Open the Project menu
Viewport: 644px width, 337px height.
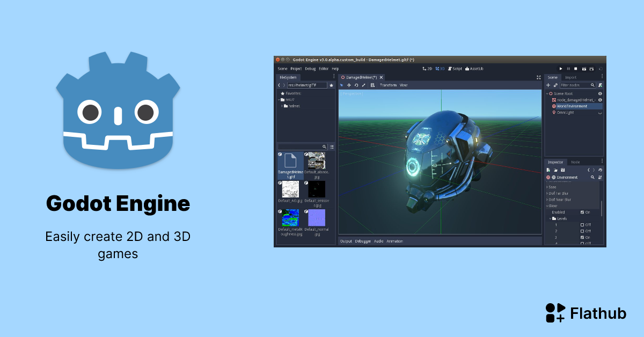pos(296,69)
